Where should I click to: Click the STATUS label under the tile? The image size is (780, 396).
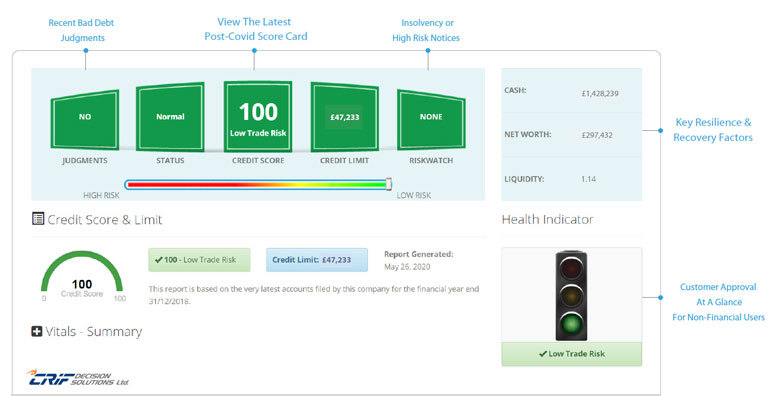[x=170, y=161]
